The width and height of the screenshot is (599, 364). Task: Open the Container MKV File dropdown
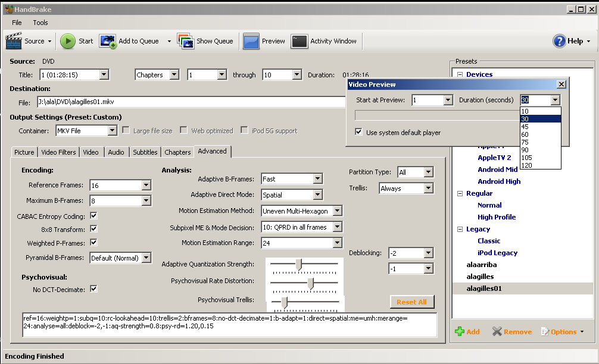[112, 131]
